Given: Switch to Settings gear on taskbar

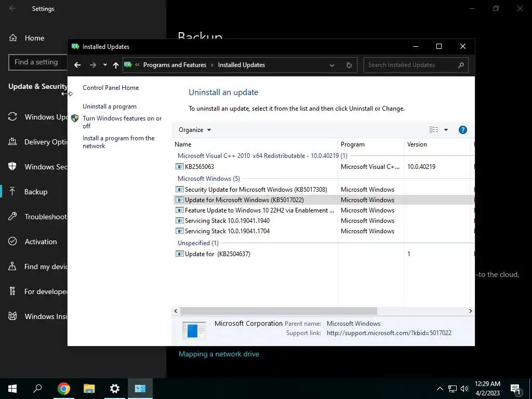Looking at the screenshot, I should pyautogui.click(x=115, y=389).
